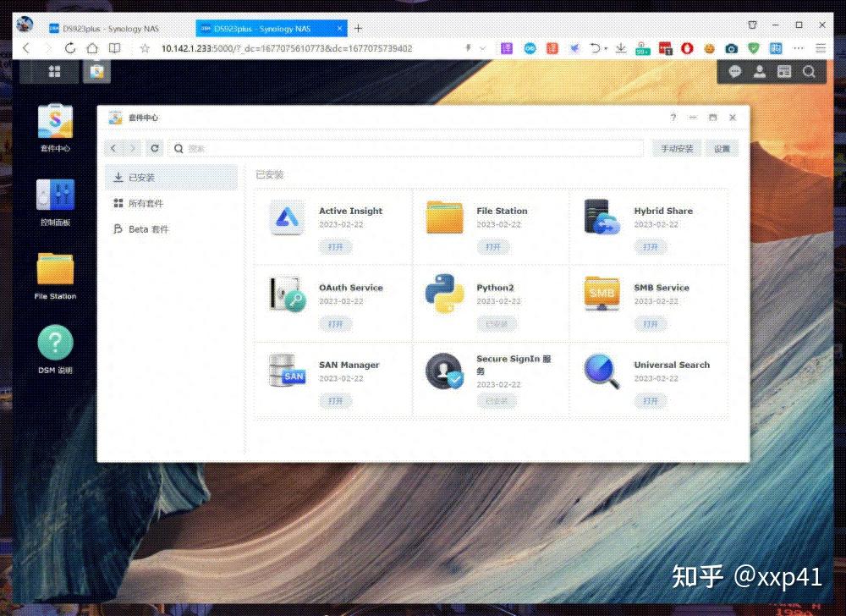Open the user account options icon
Image resolution: width=846 pixels, height=616 pixels.
click(x=760, y=72)
